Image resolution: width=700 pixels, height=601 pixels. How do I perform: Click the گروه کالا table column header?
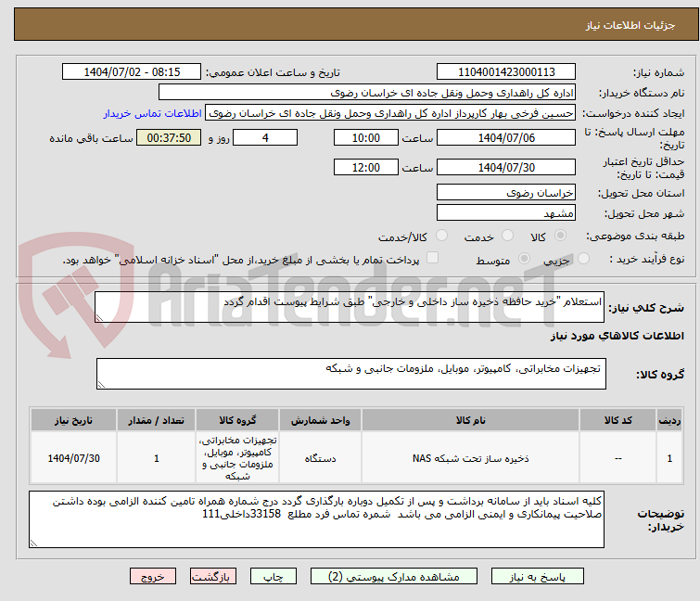[x=237, y=420]
